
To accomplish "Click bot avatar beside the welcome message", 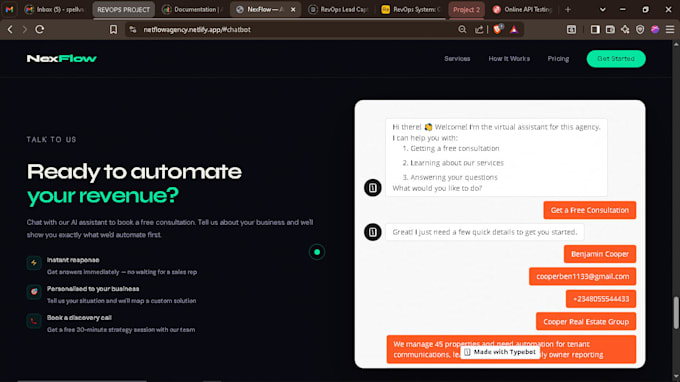I will tap(373, 188).
